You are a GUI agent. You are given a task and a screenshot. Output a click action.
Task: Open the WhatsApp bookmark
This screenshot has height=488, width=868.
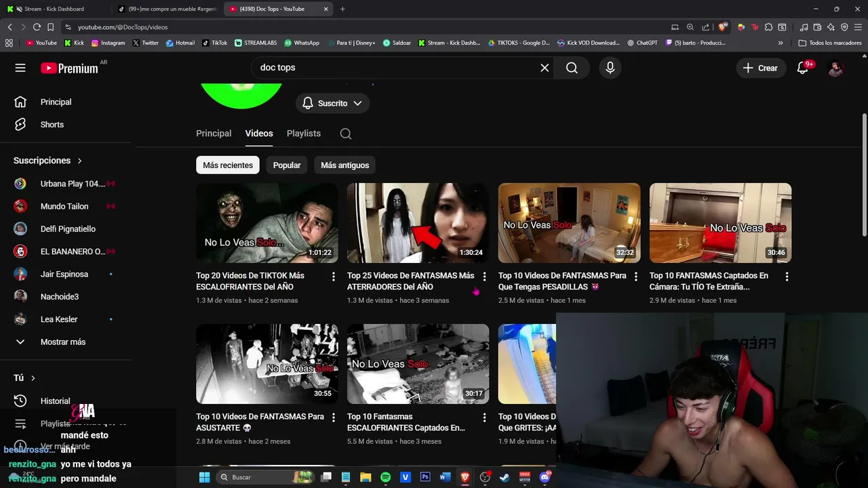coord(302,43)
